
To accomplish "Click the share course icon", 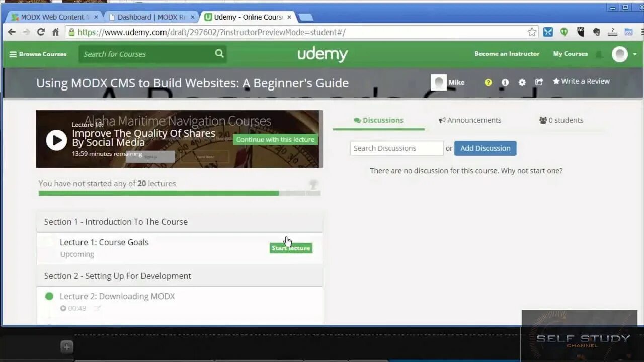I will click(x=539, y=82).
